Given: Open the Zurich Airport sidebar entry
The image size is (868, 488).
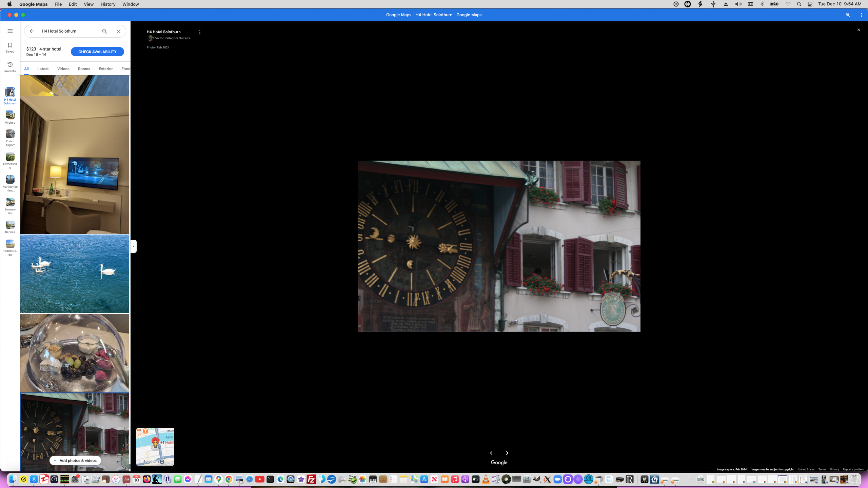Looking at the screenshot, I should pyautogui.click(x=10, y=137).
